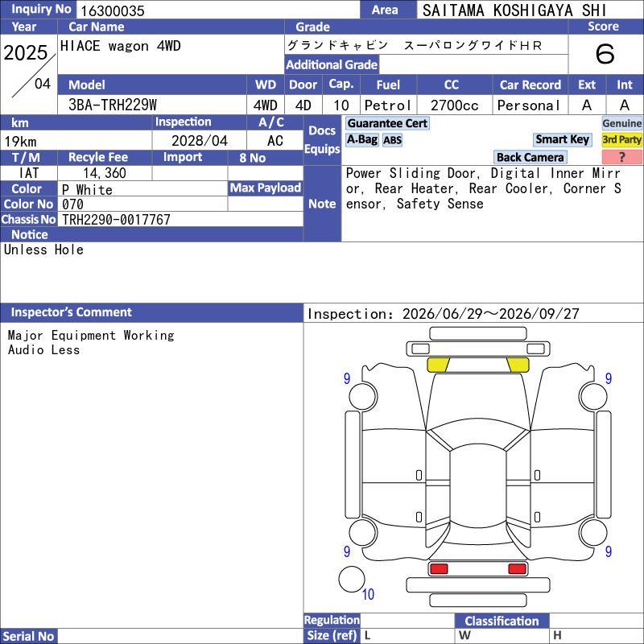The width and height of the screenshot is (644, 644).
Task: Click the Max Payload label
Action: [266, 188]
